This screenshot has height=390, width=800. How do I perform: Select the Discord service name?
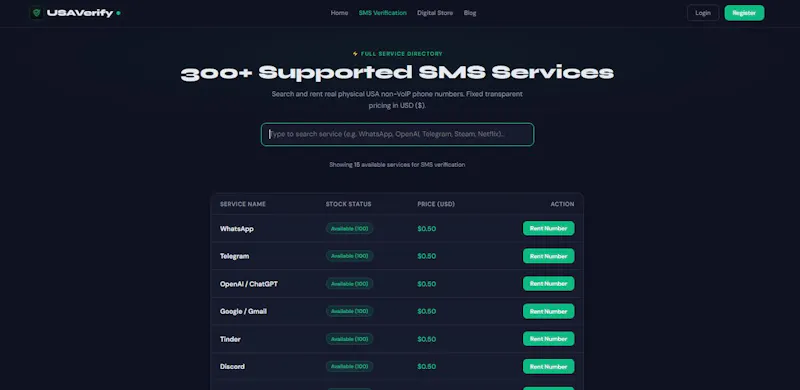(232, 367)
